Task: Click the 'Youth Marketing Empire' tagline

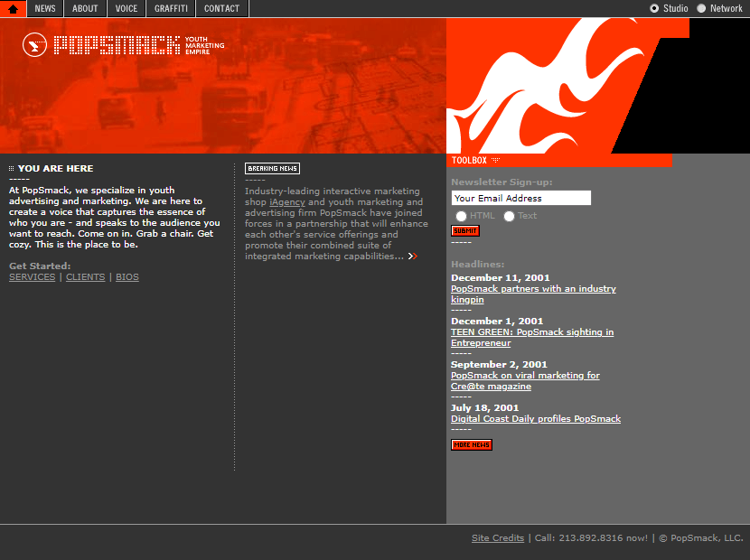Action: pyautogui.click(x=205, y=45)
